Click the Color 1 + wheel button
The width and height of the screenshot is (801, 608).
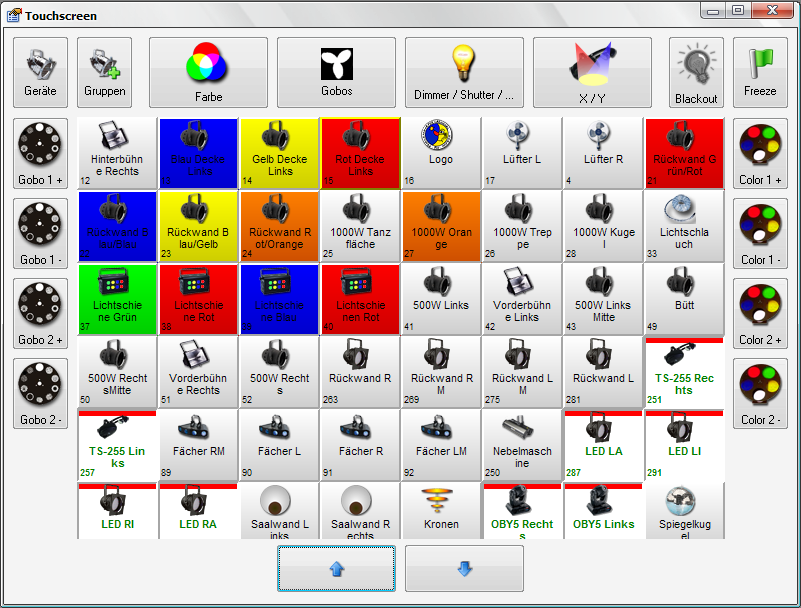pyautogui.click(x=760, y=153)
